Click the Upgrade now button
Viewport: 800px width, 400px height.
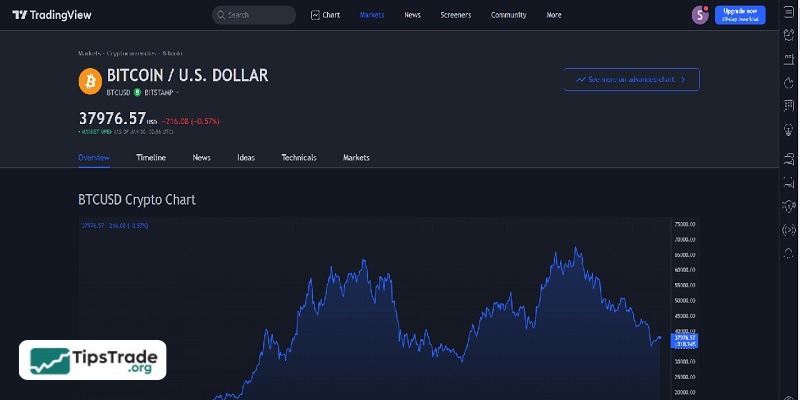coord(740,15)
